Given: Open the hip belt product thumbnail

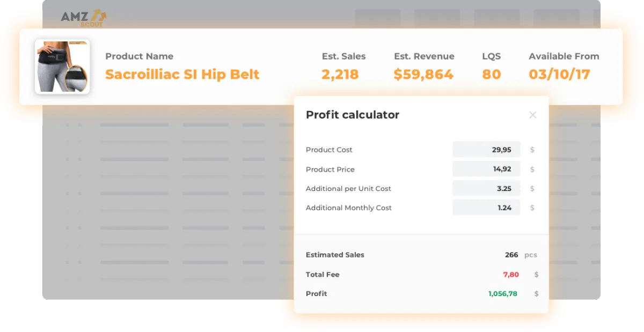Looking at the screenshot, I should point(62,67).
